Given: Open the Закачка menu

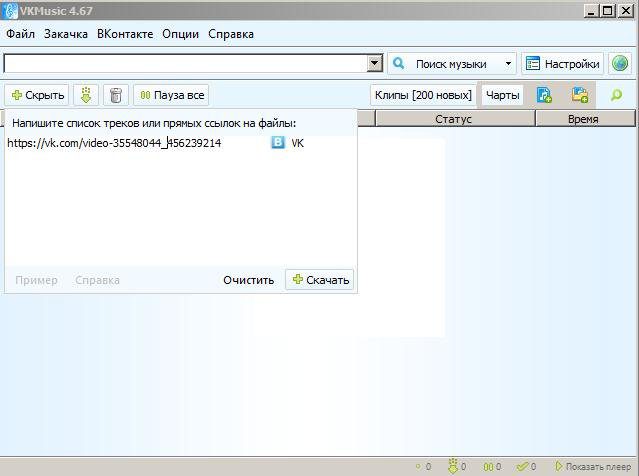Looking at the screenshot, I should [x=66, y=34].
